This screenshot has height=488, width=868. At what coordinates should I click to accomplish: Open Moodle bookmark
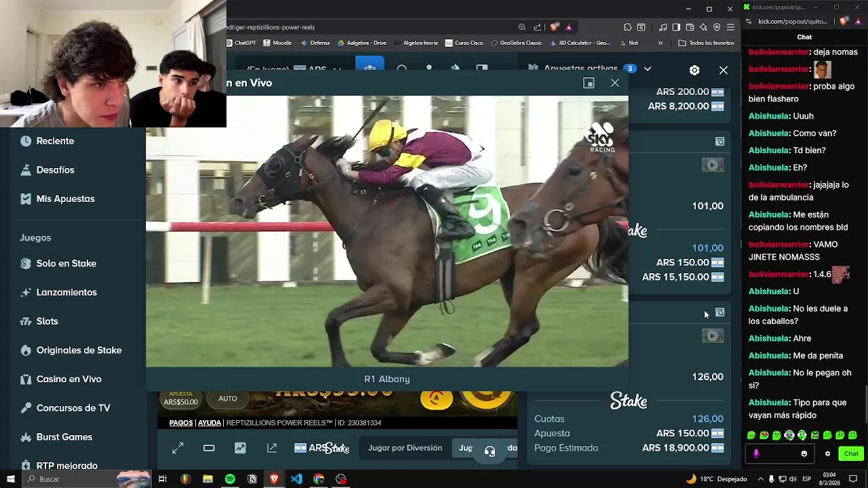[277, 43]
